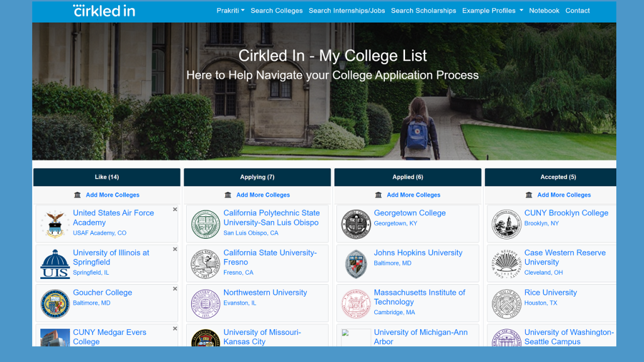This screenshot has height=362, width=644.
Task: Remove University of Illinois at Springfield card
Action: 175,249
